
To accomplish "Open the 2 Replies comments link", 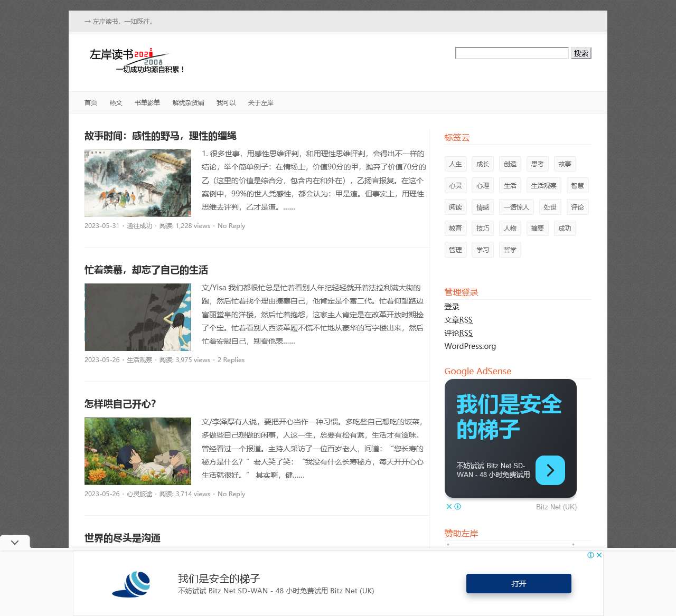I will point(231,359).
